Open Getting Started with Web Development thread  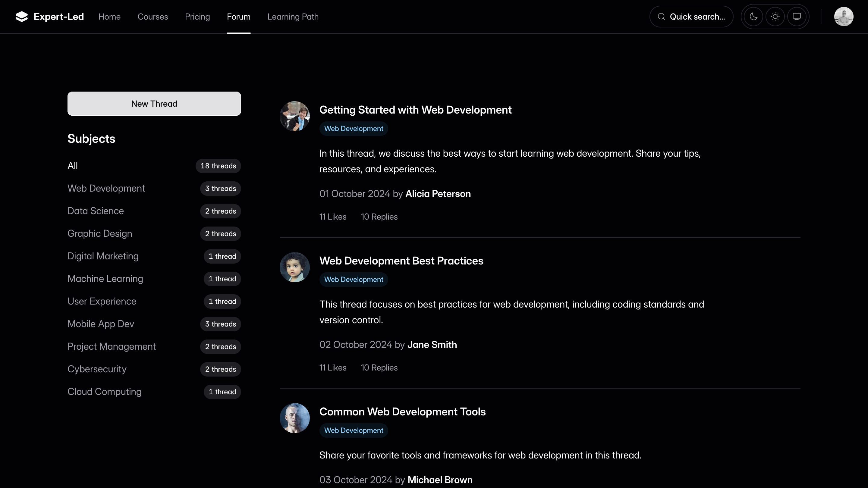click(x=415, y=110)
